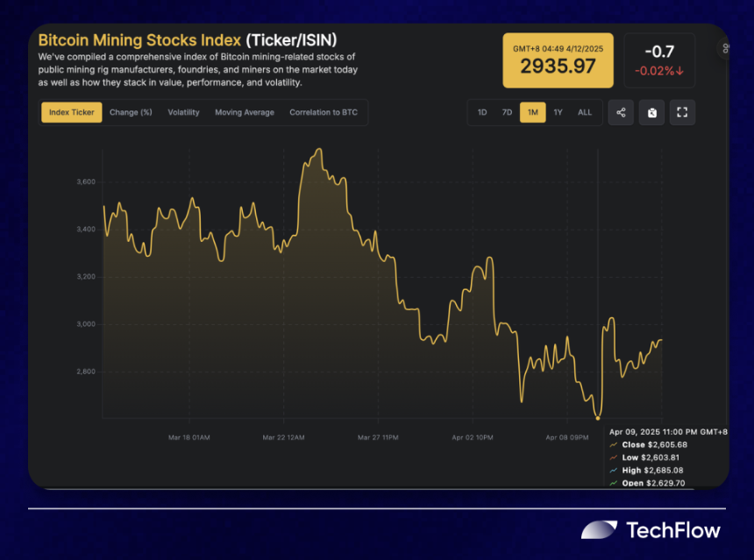Image resolution: width=754 pixels, height=560 pixels.
Task: Open the chart in fullscreen mode
Action: coord(682,112)
